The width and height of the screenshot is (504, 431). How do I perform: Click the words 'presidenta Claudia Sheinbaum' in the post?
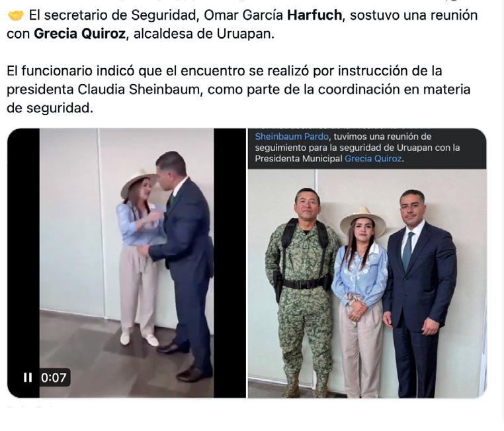[103, 89]
